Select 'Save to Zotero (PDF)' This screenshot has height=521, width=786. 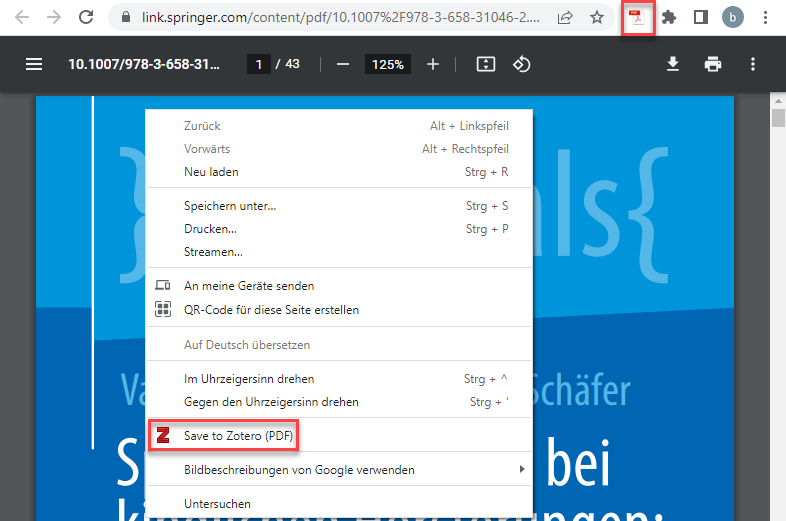339,436
